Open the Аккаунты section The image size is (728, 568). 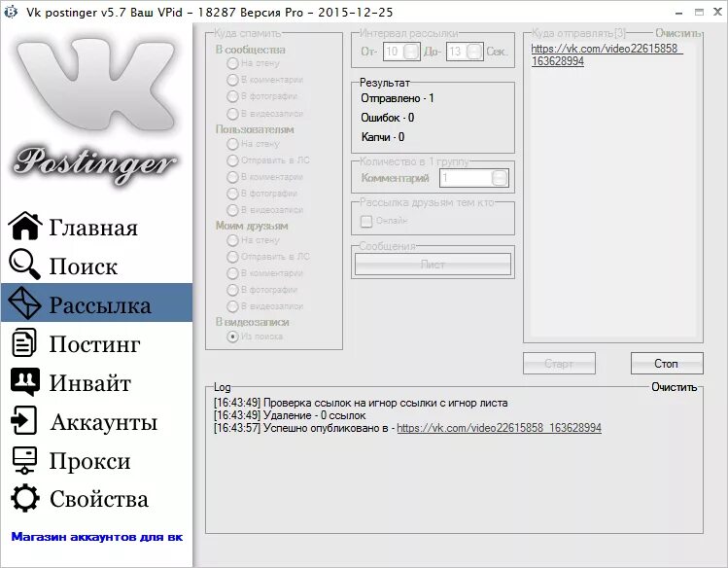[96, 420]
